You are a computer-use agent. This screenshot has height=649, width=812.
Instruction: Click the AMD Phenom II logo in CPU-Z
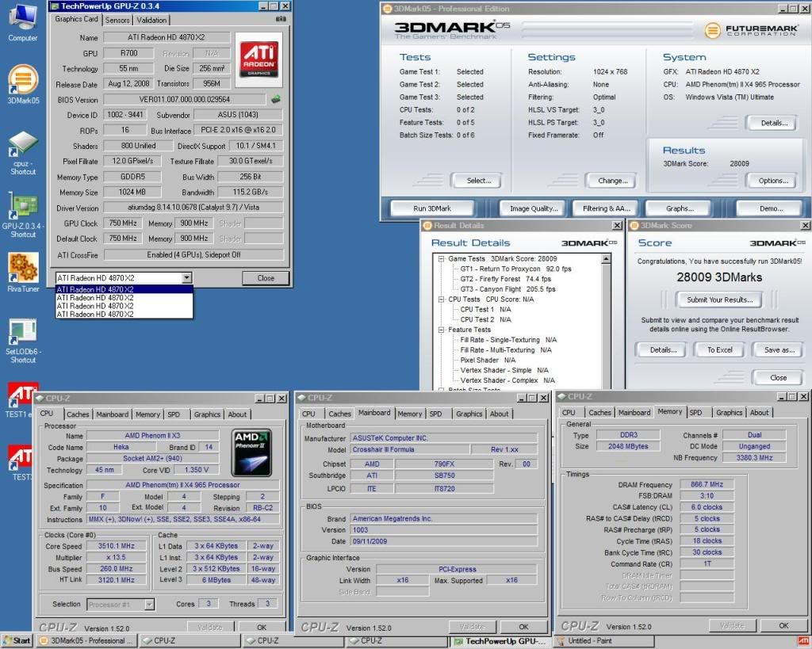point(251,452)
